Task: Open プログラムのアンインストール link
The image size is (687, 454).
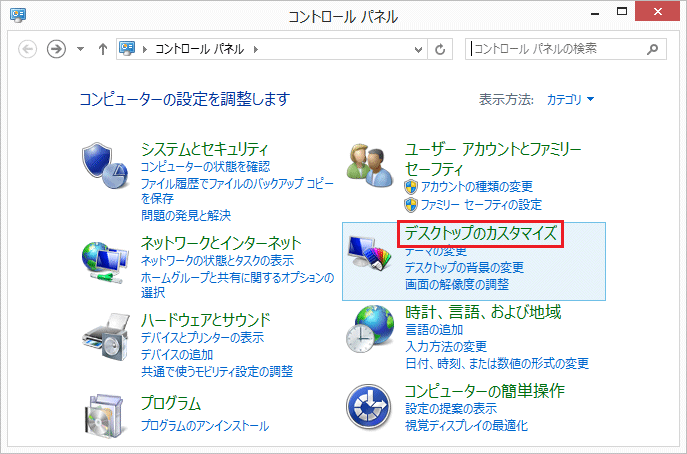Action: coord(205,426)
